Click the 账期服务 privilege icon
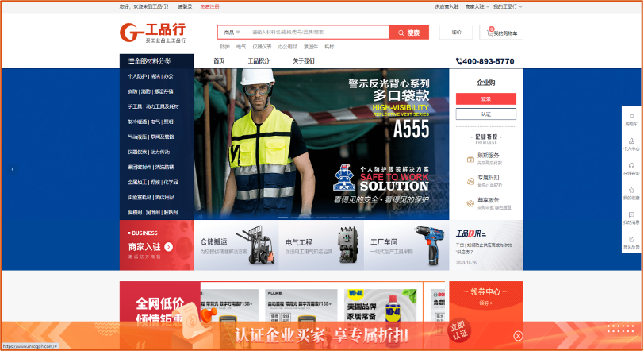The width and height of the screenshot is (644, 351). (470, 159)
